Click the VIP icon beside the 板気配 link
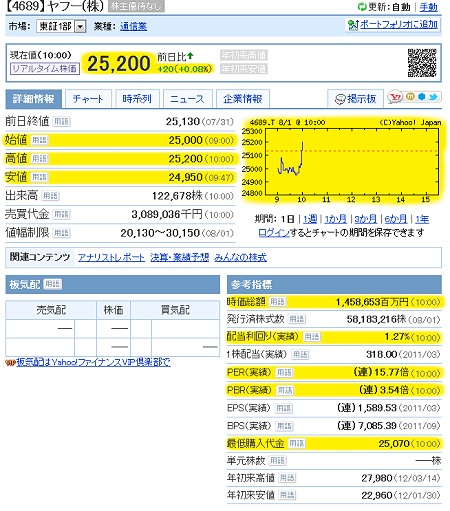450x511 pixels. (11, 363)
